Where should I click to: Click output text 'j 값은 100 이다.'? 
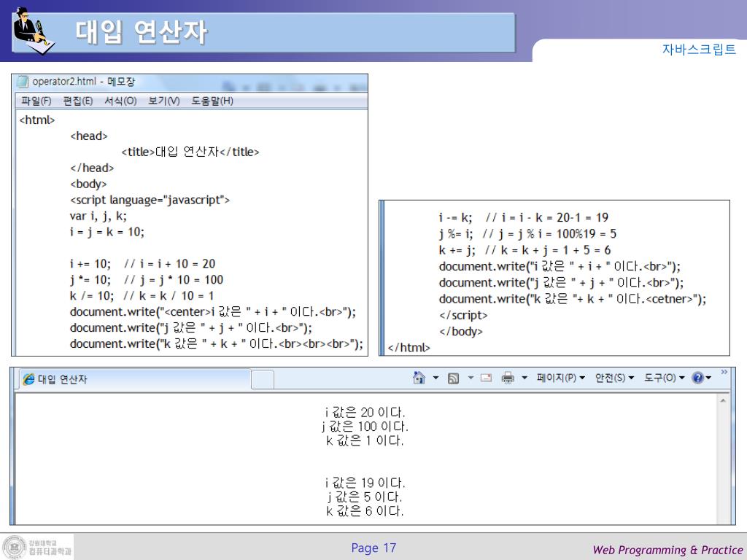[x=365, y=426]
